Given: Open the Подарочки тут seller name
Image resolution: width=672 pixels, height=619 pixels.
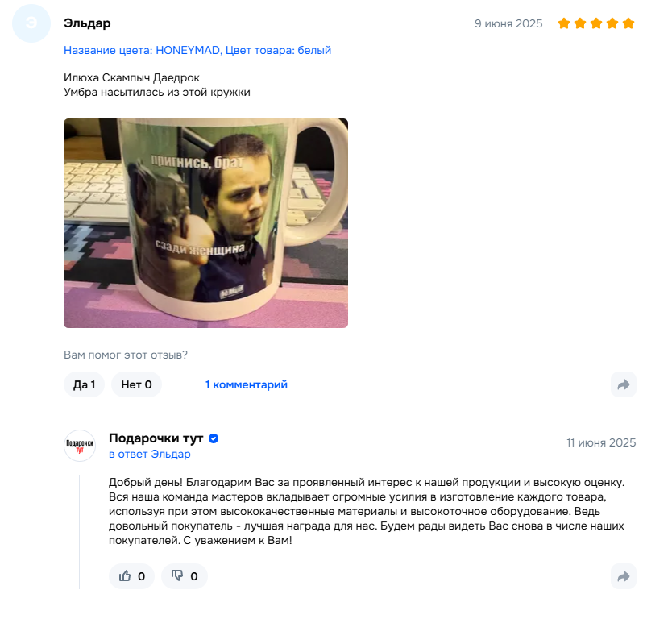Looking at the screenshot, I should pyautogui.click(x=156, y=438).
